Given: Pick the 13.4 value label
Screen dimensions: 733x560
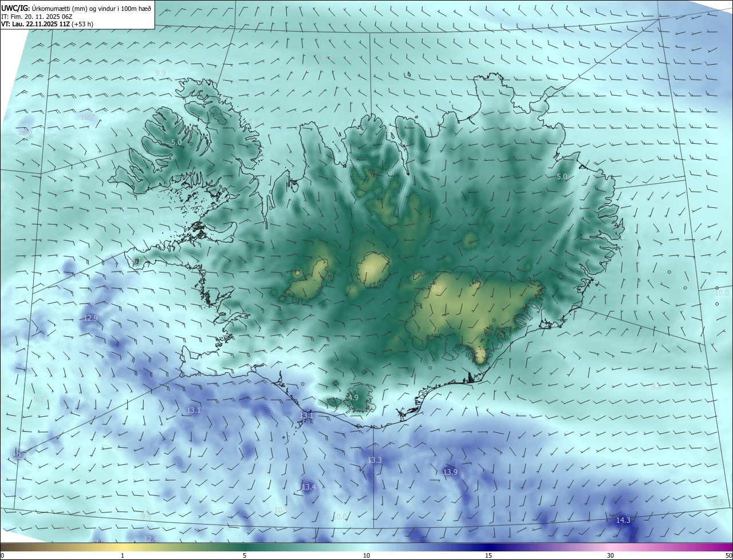Looking at the screenshot, I should (x=308, y=487).
